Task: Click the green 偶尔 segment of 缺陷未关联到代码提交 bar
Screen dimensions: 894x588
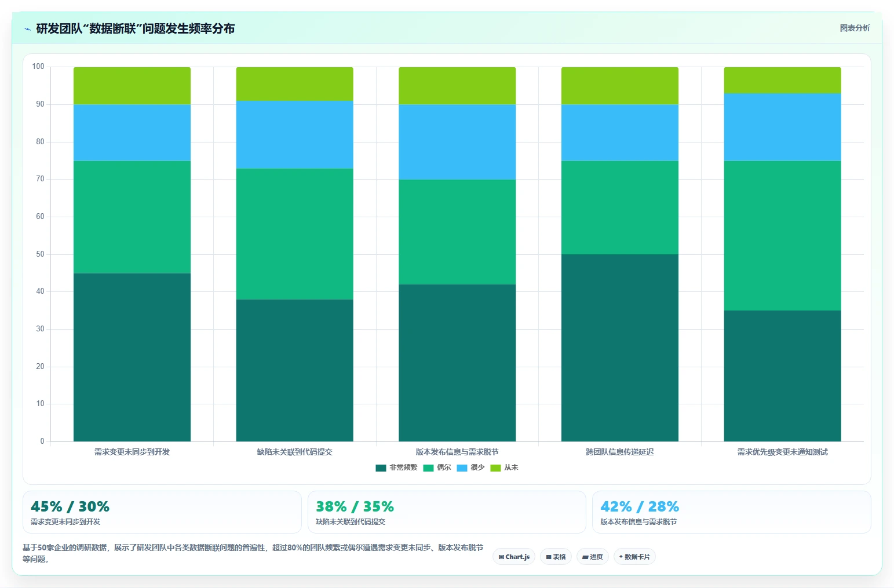Action: coord(294,234)
